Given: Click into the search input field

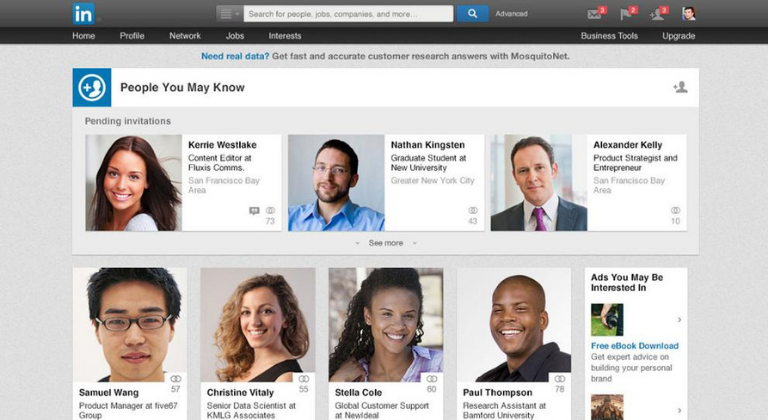Looking at the screenshot, I should 348,14.
